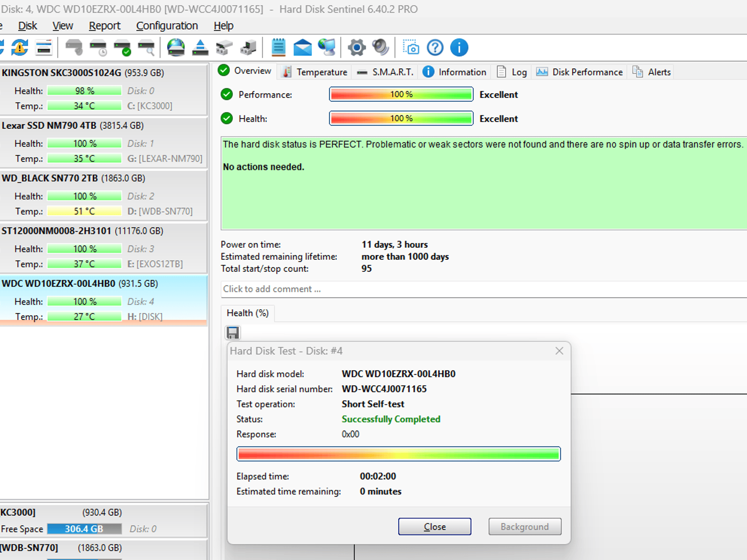Click the disk with magnifier icon
747x560 pixels.
[146, 48]
